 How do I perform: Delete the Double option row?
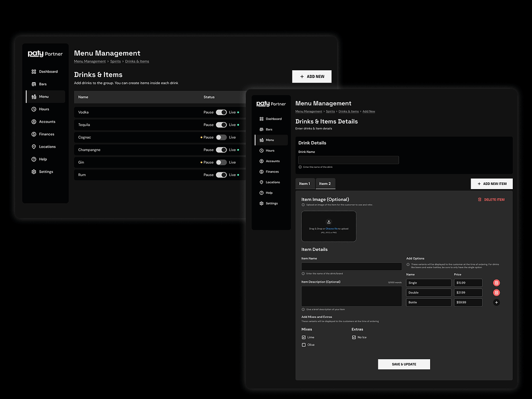(x=496, y=292)
